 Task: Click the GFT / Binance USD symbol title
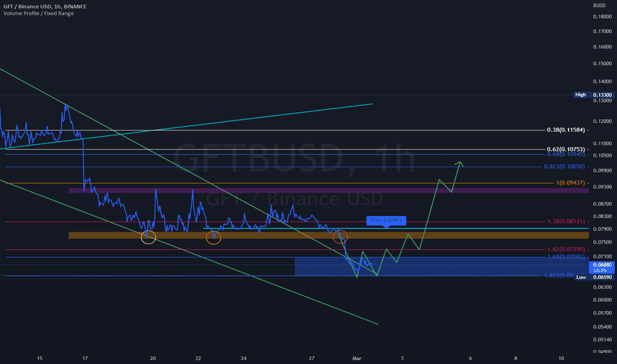click(45, 7)
